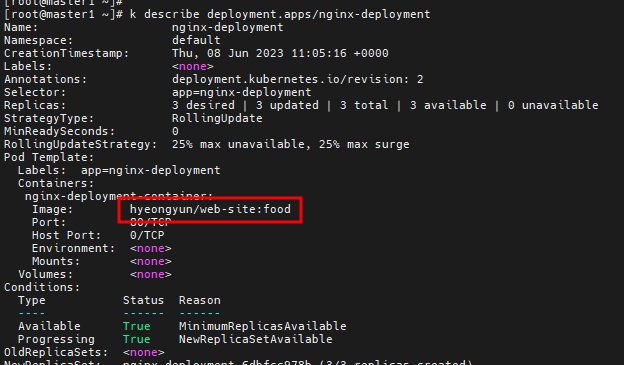Click the 'Containers:' heading
The height and width of the screenshot is (365, 624).
click(x=56, y=183)
